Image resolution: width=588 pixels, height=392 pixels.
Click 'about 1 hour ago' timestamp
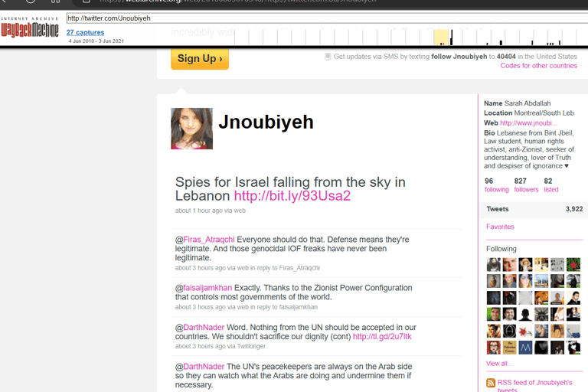[x=199, y=211]
